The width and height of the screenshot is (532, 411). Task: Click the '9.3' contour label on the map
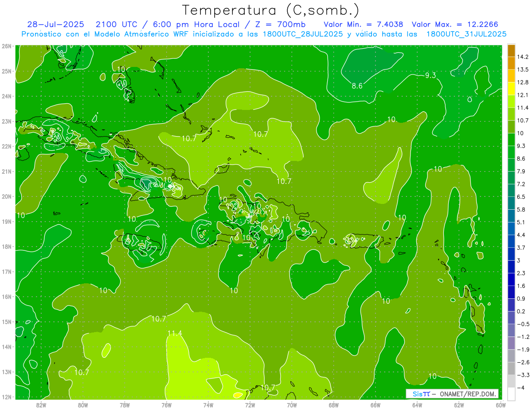[x=430, y=75]
